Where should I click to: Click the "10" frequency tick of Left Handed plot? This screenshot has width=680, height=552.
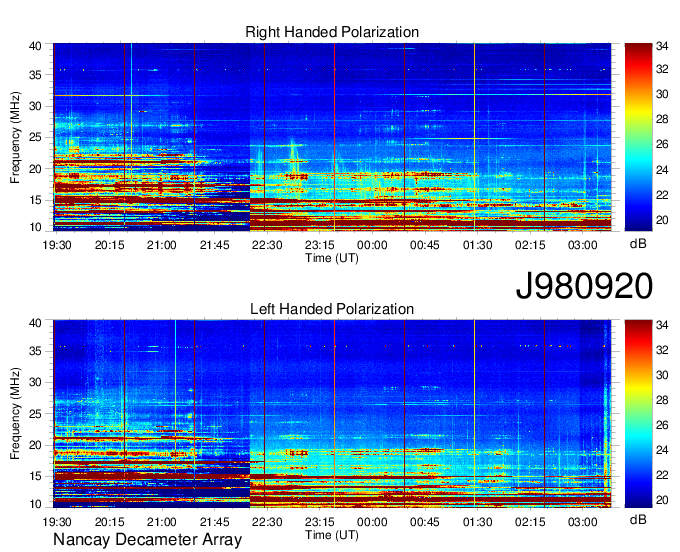[35, 504]
